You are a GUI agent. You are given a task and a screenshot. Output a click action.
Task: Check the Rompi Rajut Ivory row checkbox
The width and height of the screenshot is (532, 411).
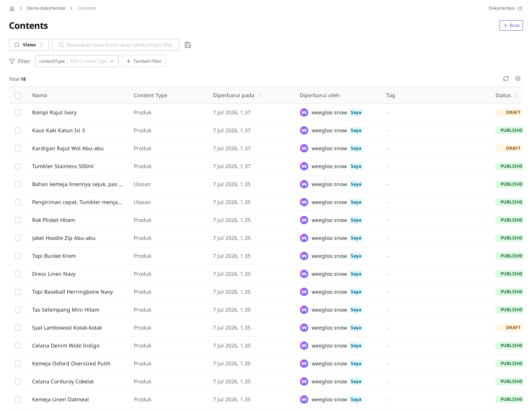18,112
